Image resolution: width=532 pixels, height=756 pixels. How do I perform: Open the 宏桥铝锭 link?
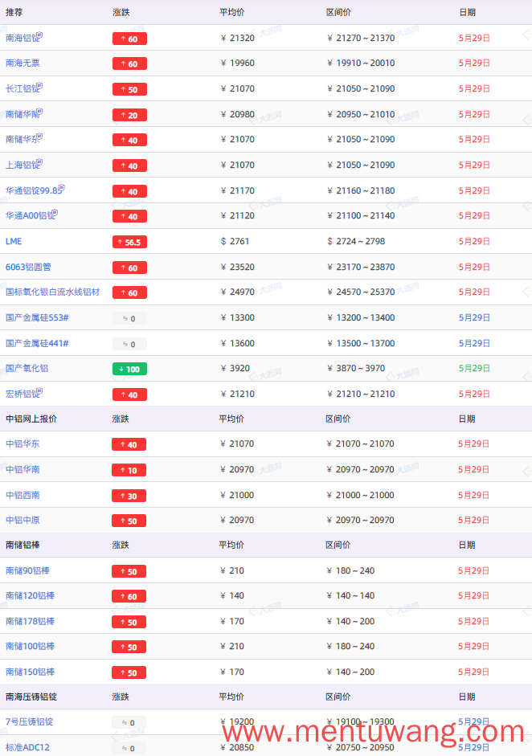[x=22, y=394]
